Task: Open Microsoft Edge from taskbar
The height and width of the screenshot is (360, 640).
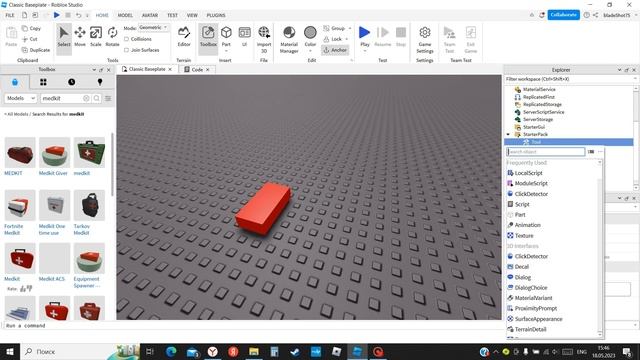Action: (x=171, y=351)
